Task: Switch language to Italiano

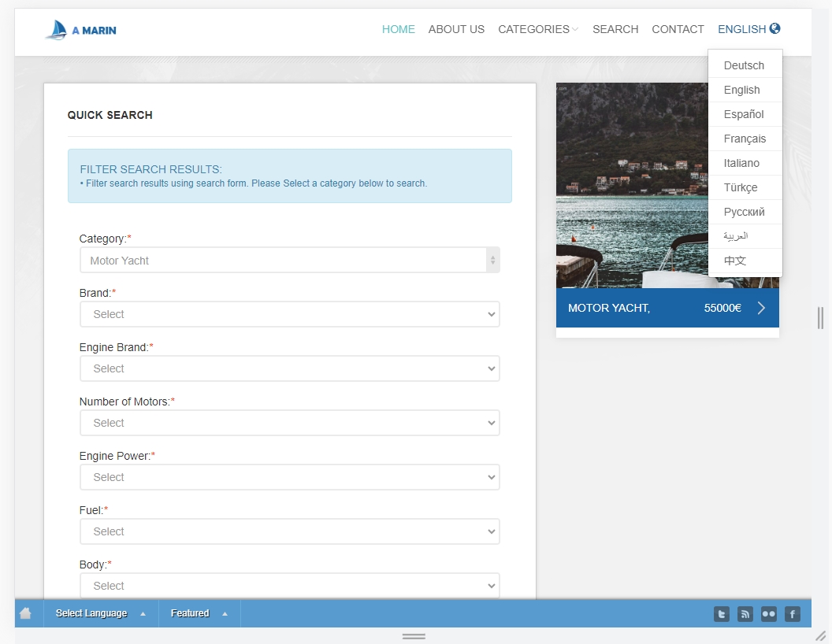Action: pyautogui.click(x=745, y=163)
